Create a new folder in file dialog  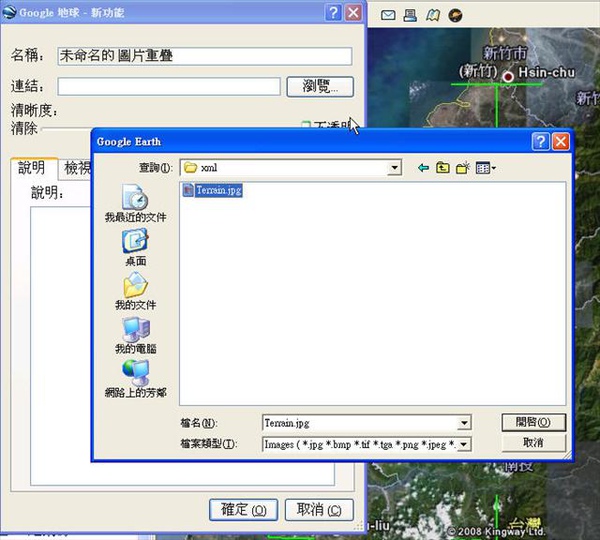click(463, 168)
